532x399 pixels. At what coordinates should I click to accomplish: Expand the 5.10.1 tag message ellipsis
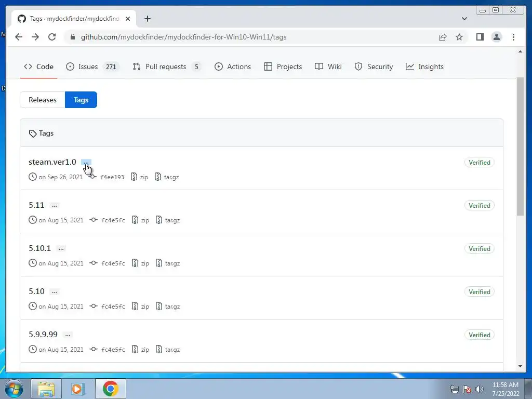pyautogui.click(x=61, y=249)
